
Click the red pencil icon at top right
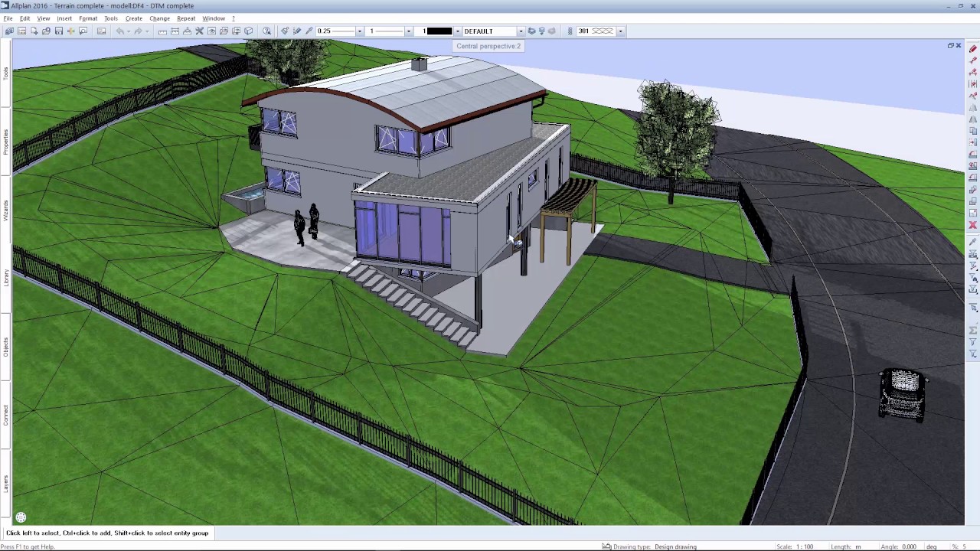coord(973,49)
